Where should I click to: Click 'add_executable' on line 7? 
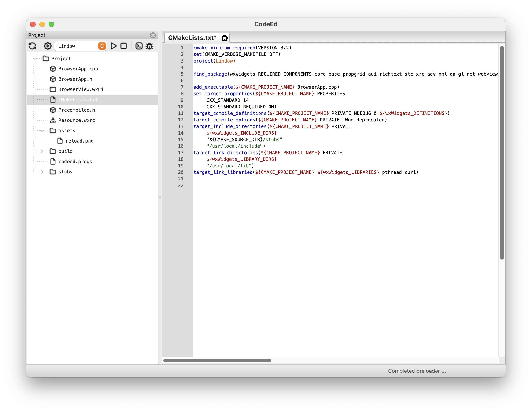213,87
